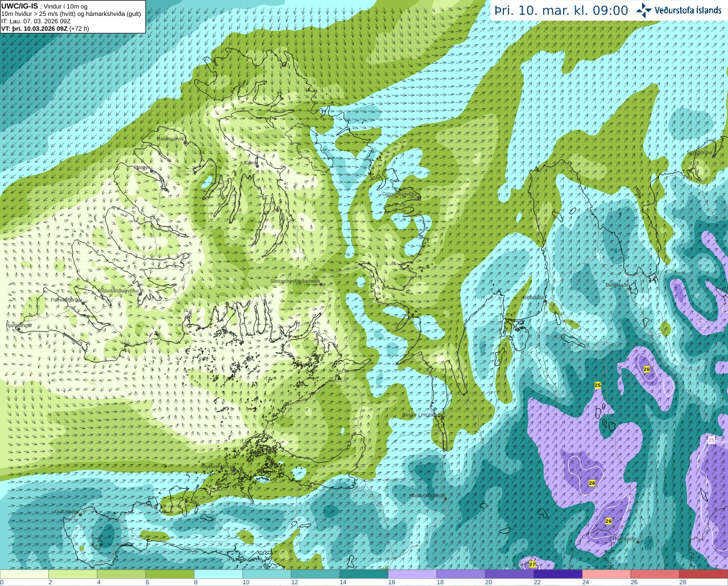Image resolution: width=728 pixels, height=586 pixels.
Task: Pick the 6–8 m/s olive green legend swatch
Action: (170, 574)
